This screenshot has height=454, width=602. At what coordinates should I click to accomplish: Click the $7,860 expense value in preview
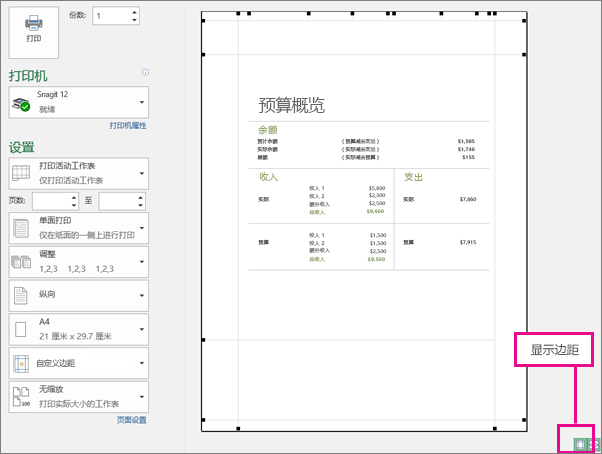[468, 199]
